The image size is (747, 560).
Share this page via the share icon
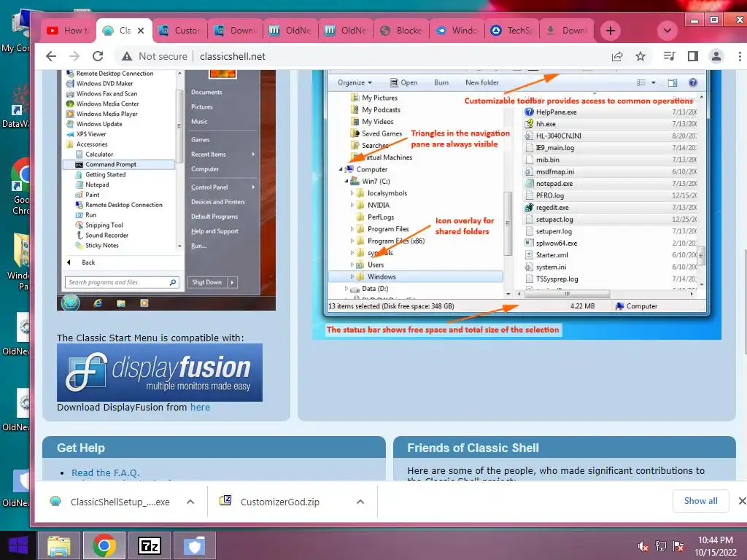(617, 56)
